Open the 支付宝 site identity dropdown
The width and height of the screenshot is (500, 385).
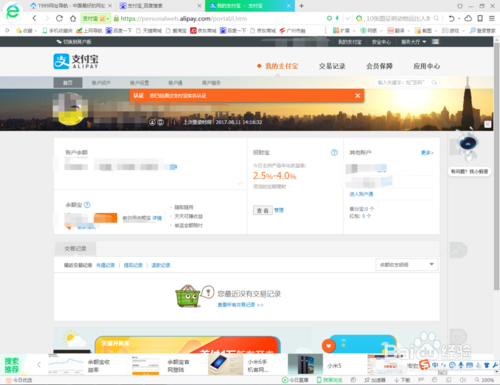[95, 18]
